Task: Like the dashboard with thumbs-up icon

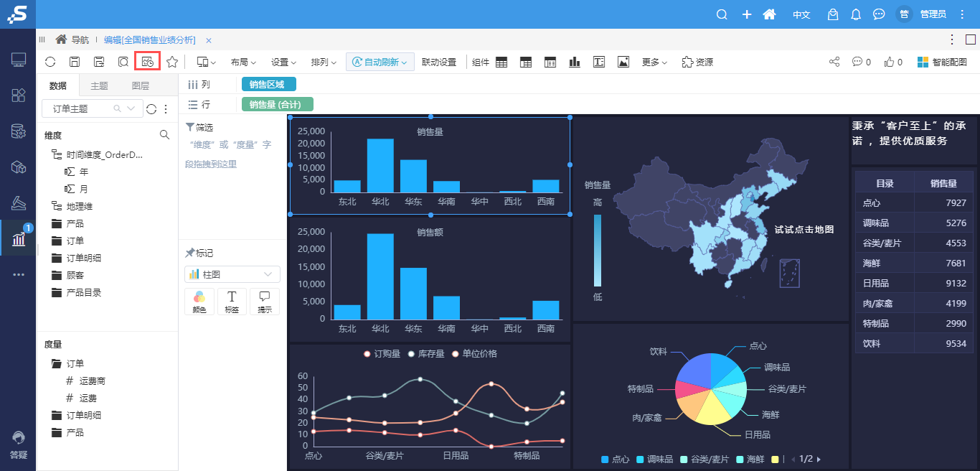Action: [x=893, y=62]
